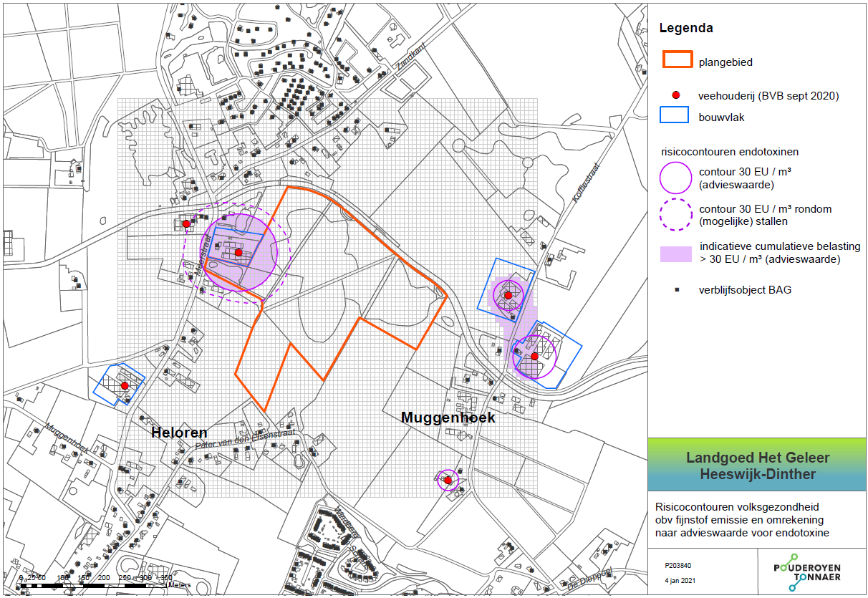The height and width of the screenshot is (598, 868).
Task: Click the "Legenda" heading
Action: pyautogui.click(x=685, y=29)
